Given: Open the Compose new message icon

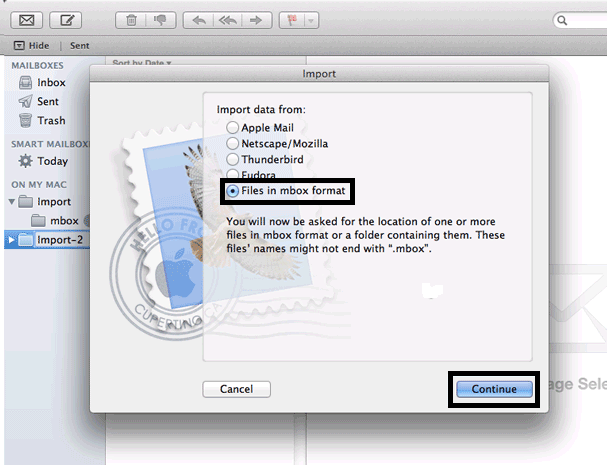Looking at the screenshot, I should [x=66, y=20].
